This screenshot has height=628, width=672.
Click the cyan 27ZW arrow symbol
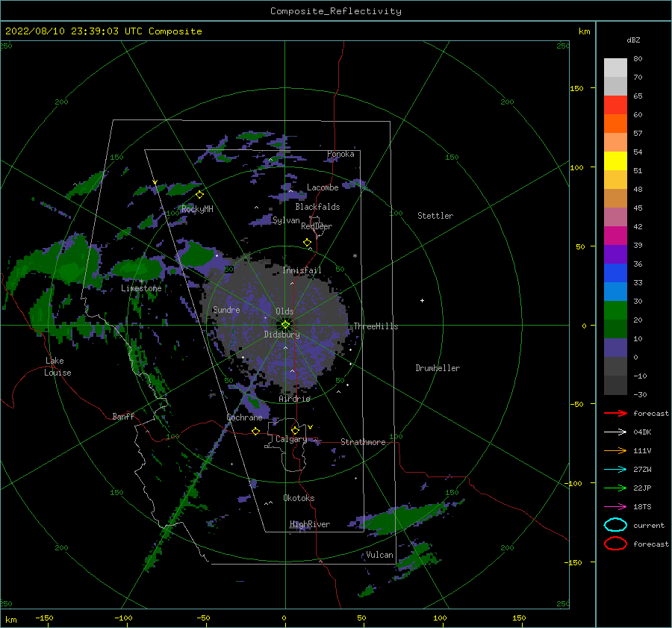pyautogui.click(x=615, y=470)
